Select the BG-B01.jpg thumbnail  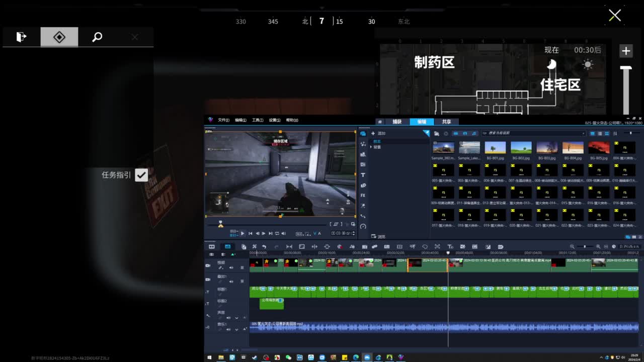tap(495, 147)
